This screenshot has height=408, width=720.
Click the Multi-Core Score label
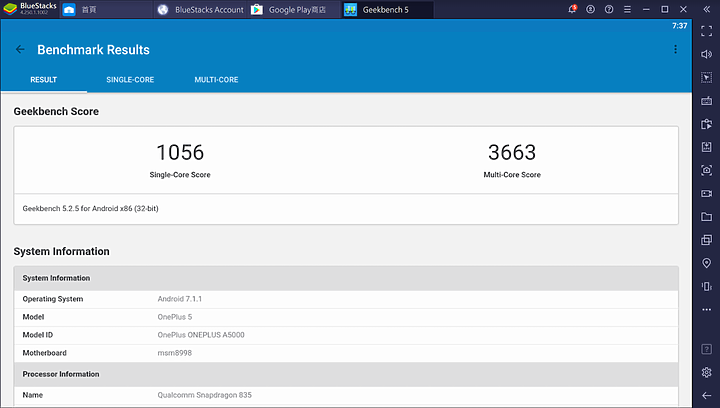512,175
